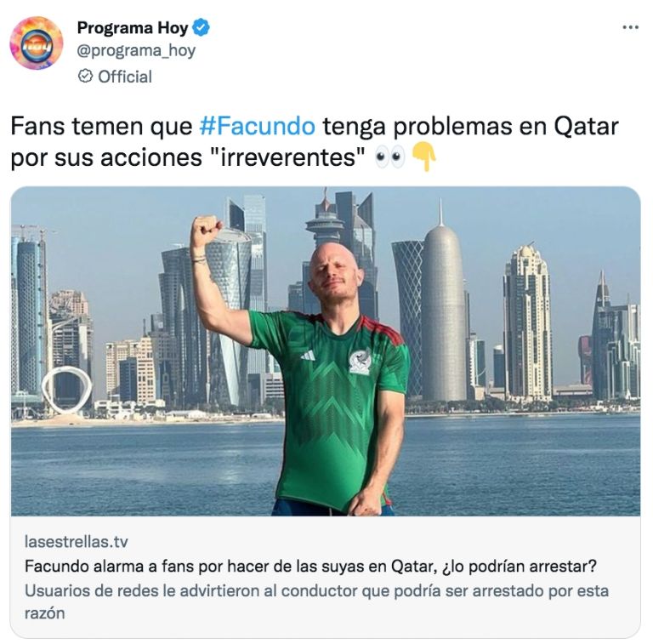Click the word "irreverentes" in the tweet text
The height and width of the screenshot is (644, 653).
288,157
